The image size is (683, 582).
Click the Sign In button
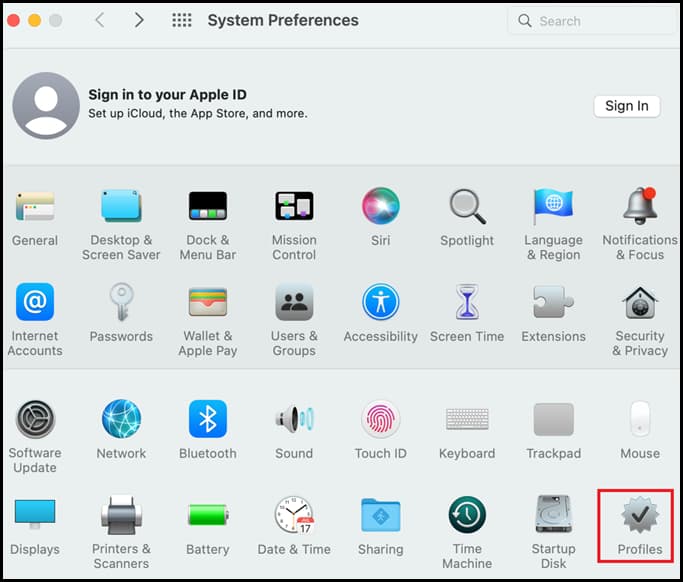click(x=627, y=106)
